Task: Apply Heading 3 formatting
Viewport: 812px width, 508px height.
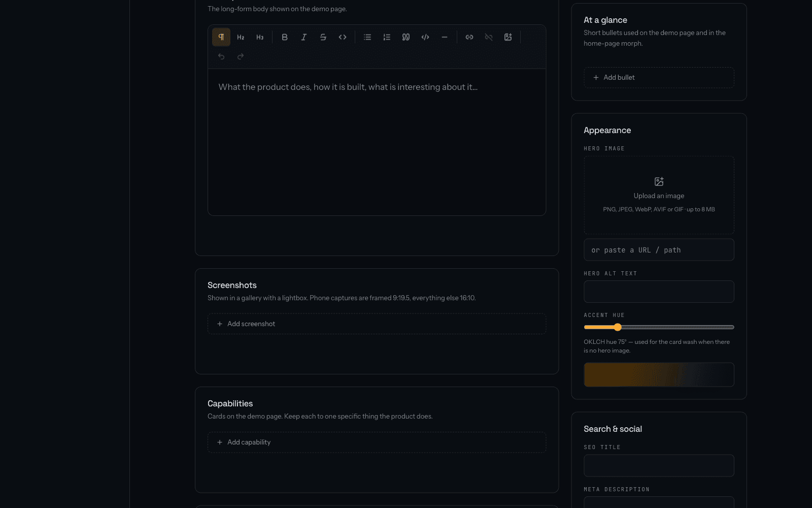Action: point(260,37)
